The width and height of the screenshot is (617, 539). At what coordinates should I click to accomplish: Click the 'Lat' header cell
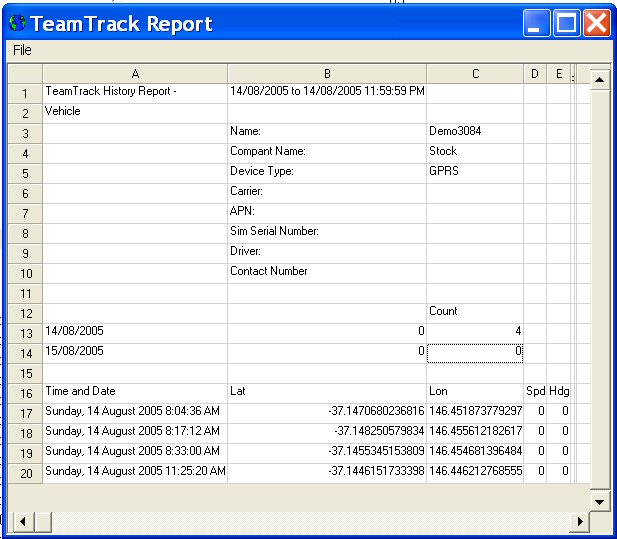pyautogui.click(x=327, y=393)
